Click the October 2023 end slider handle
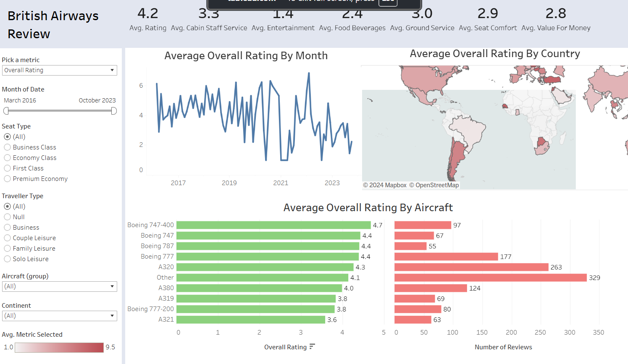 (x=114, y=111)
